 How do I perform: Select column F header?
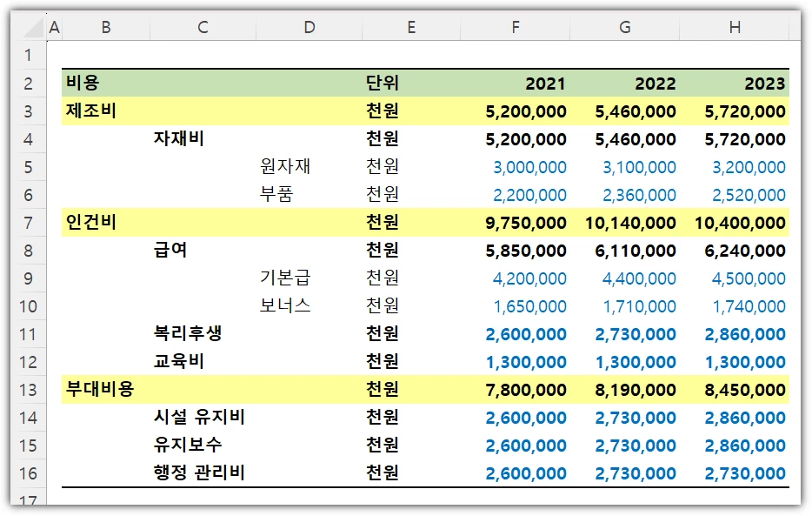(516, 27)
